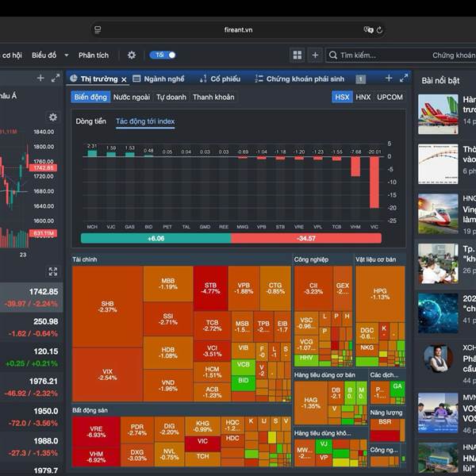Click the green VCB tile
476x476 pixels.
(244, 367)
